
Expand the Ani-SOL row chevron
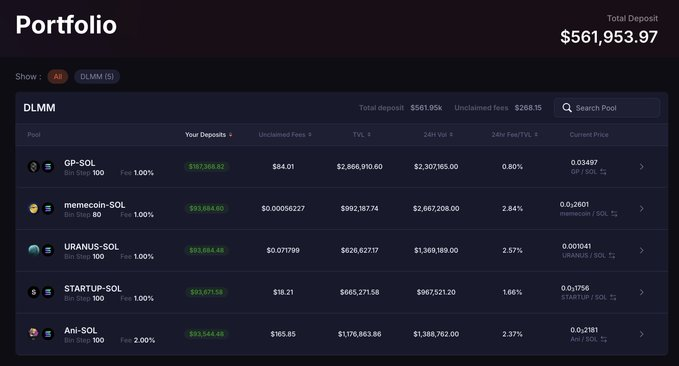click(x=642, y=334)
